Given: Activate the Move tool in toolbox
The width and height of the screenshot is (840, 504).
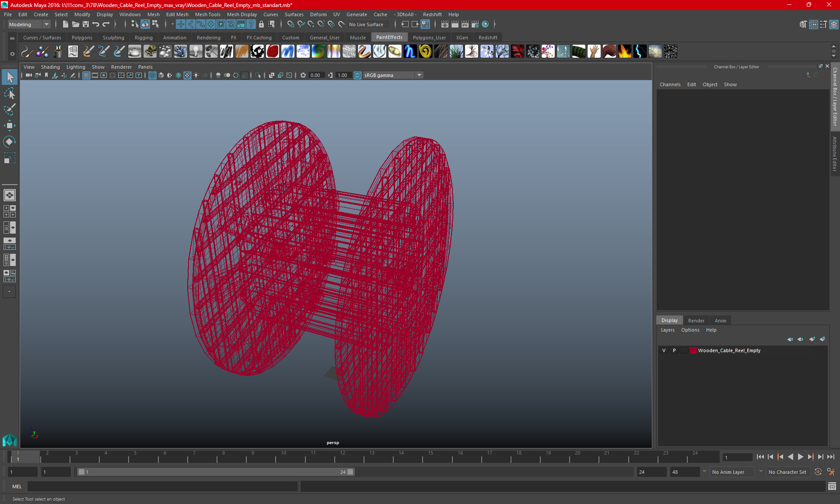Looking at the screenshot, I should [x=10, y=126].
